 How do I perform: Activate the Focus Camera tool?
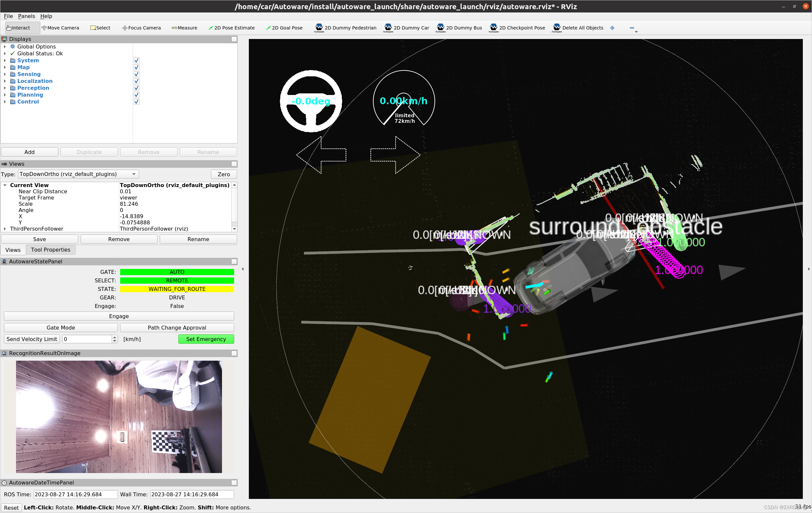141,28
